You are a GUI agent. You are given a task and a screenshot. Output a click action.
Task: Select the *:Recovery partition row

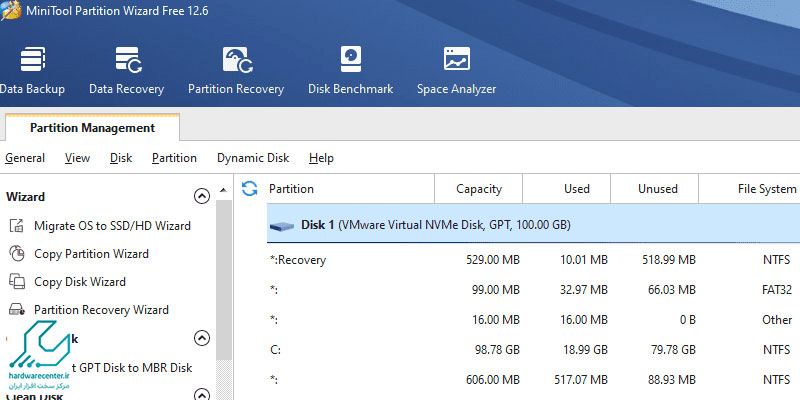tap(533, 260)
